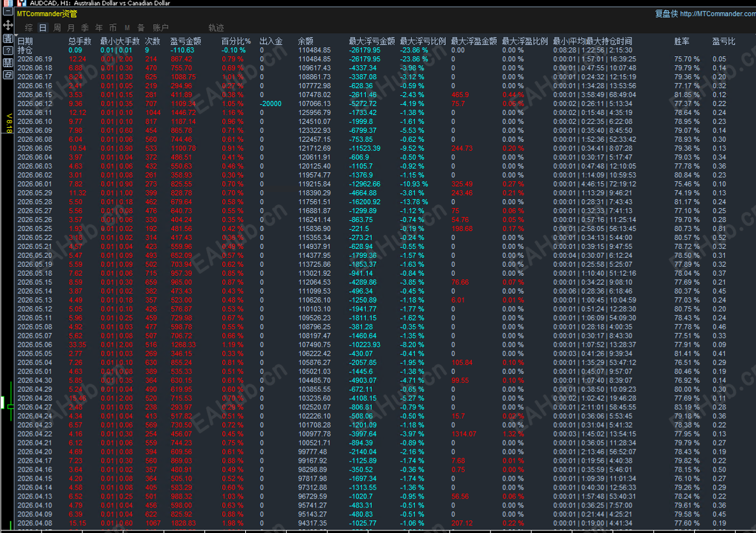756x533 pixels.
Task: Click profit ratio value 0.81
Action: tap(720, 229)
